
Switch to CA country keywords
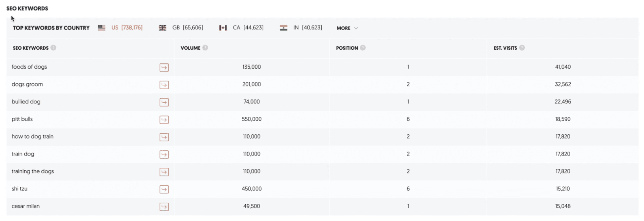pyautogui.click(x=241, y=28)
